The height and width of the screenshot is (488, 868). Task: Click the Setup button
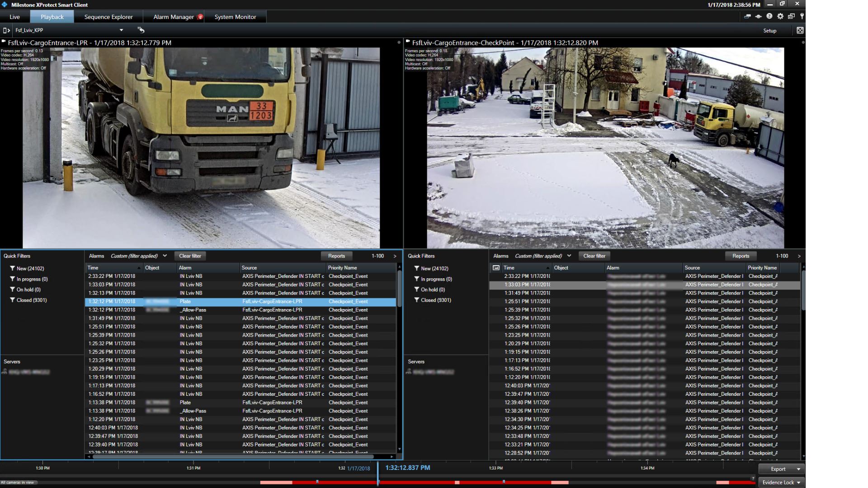[x=769, y=31]
